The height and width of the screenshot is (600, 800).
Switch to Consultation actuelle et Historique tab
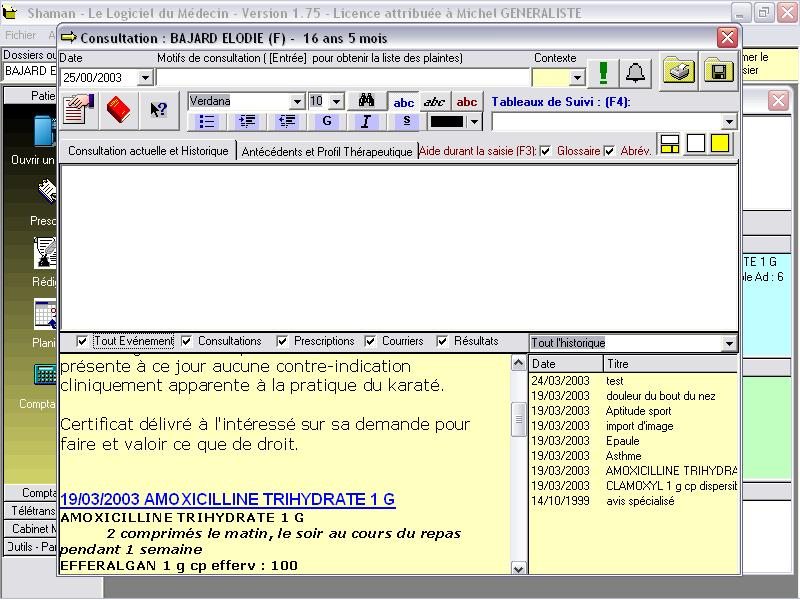pos(148,151)
